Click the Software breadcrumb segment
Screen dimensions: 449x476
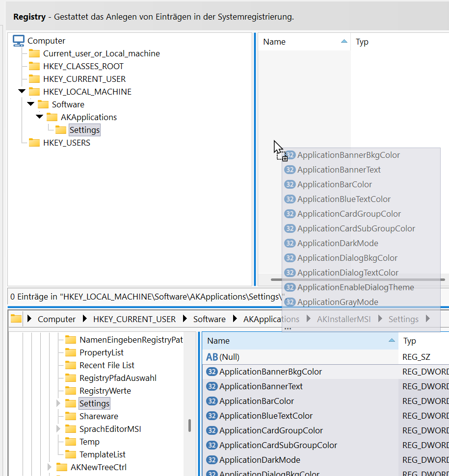[x=209, y=319]
